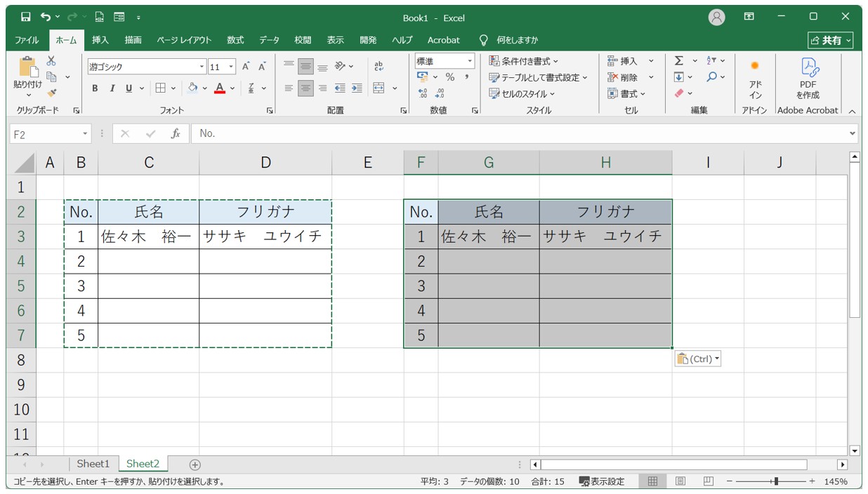
Task: Switch to the 数式 tab
Action: [x=235, y=40]
